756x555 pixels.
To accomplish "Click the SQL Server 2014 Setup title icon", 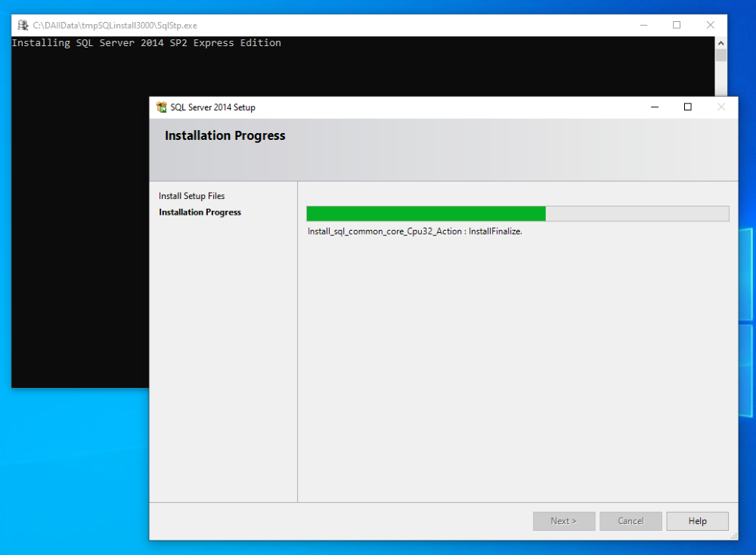I will click(x=162, y=107).
